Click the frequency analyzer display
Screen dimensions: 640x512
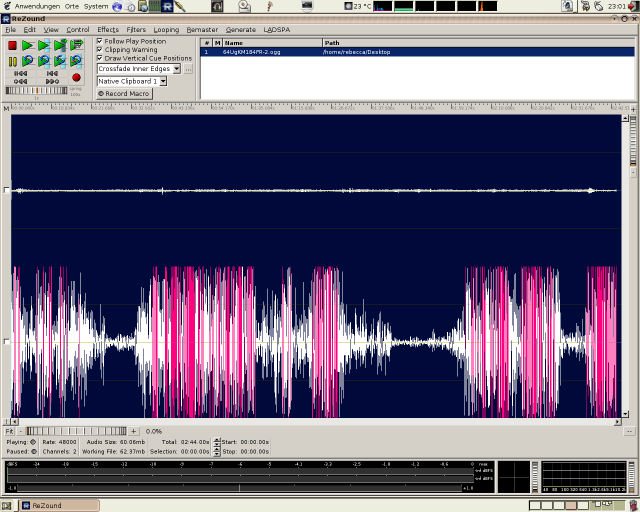(584, 477)
